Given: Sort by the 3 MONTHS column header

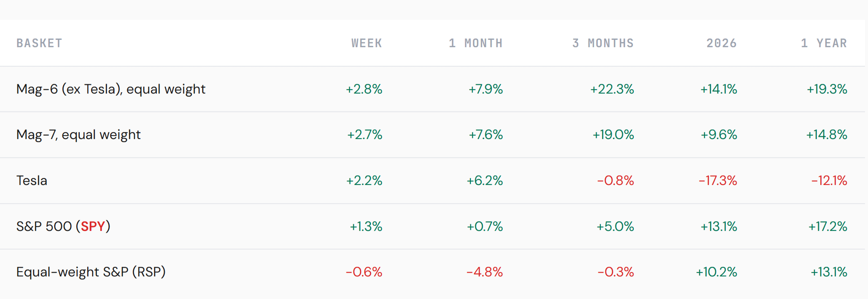Looking at the screenshot, I should [x=603, y=43].
